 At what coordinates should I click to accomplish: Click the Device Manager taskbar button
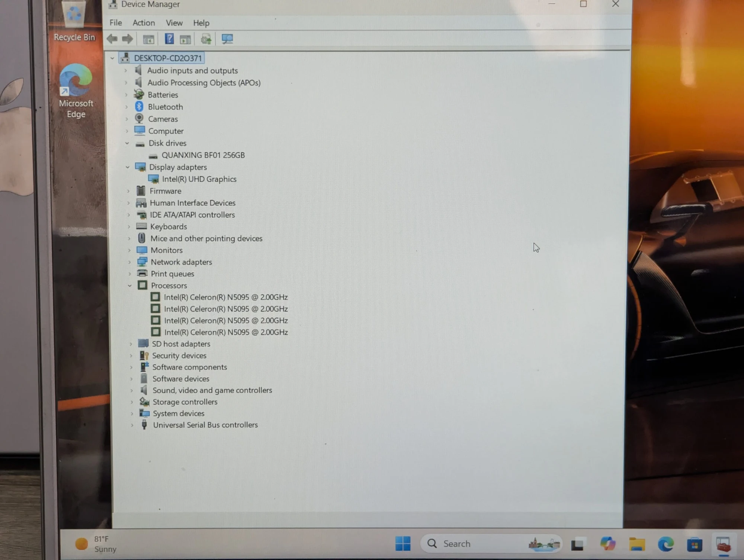tap(724, 545)
